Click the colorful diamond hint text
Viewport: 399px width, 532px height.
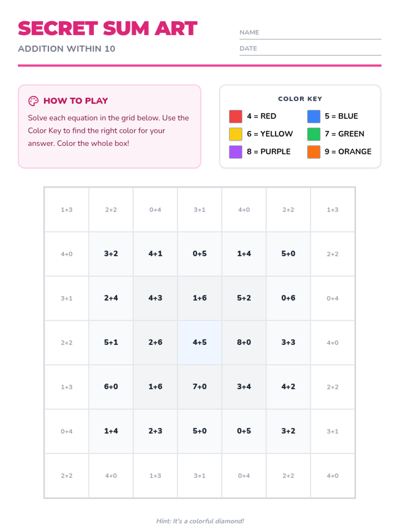point(200,521)
